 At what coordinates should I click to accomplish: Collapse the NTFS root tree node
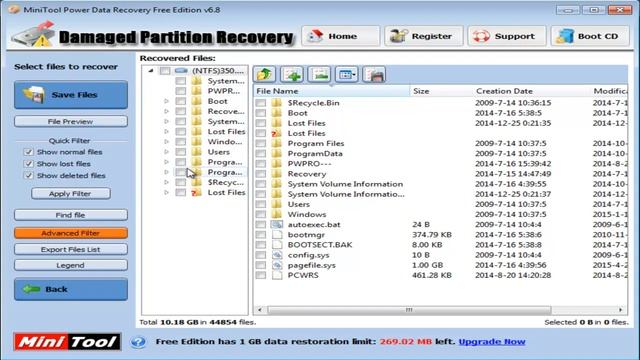click(151, 71)
